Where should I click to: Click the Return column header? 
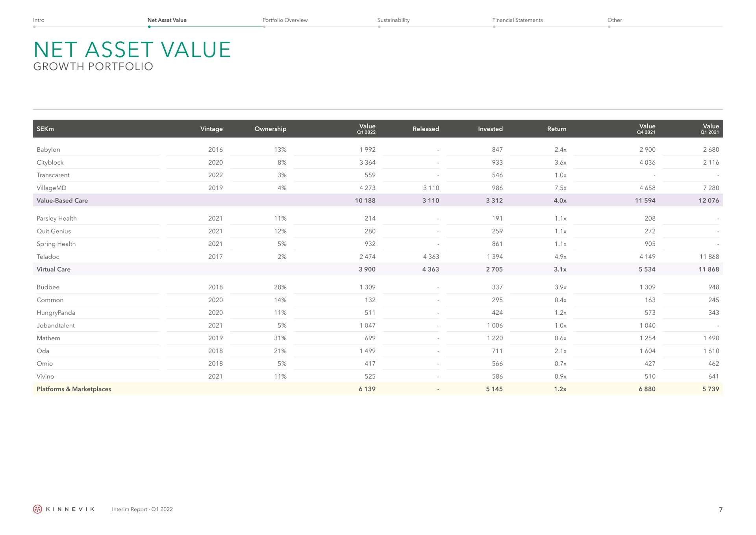click(x=557, y=129)
